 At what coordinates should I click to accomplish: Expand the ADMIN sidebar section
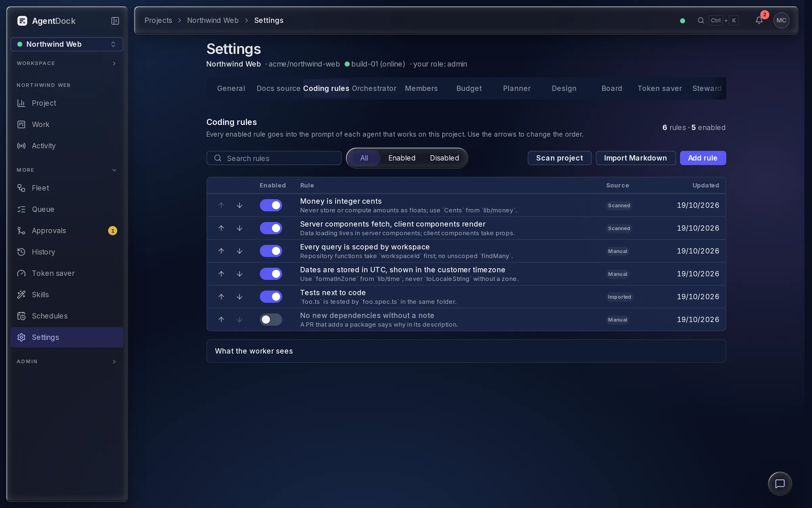(67, 362)
